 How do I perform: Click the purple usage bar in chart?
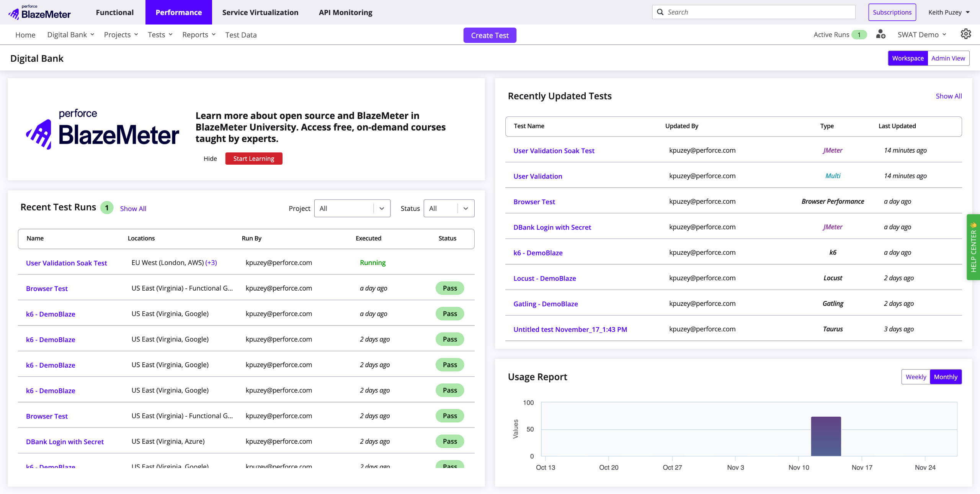[826, 437]
